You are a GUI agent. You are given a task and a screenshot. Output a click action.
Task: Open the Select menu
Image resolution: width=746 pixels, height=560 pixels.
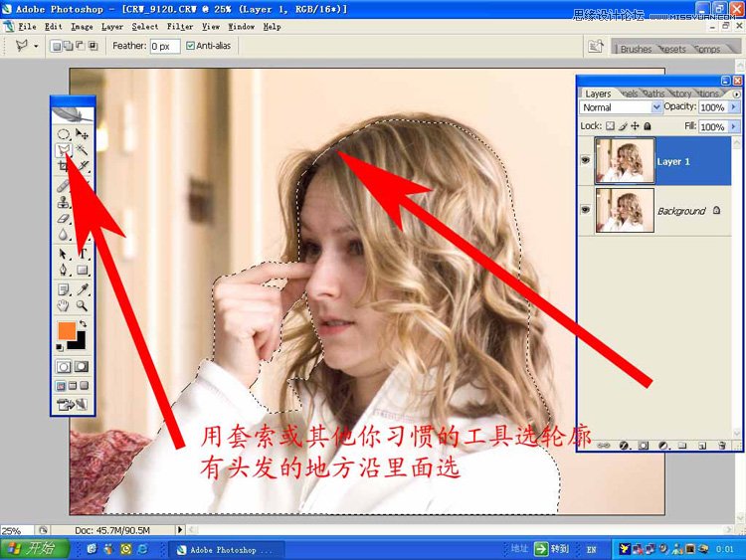(145, 27)
